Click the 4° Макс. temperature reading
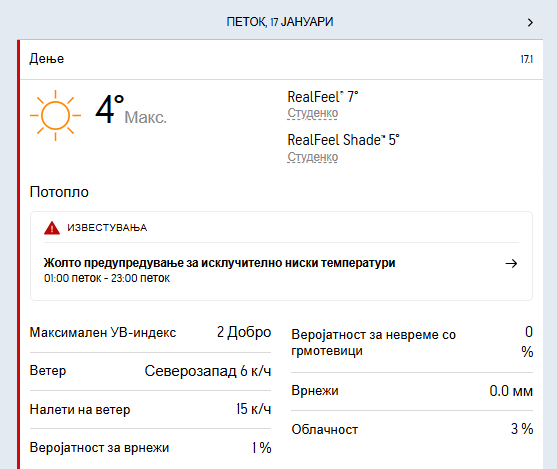 [x=131, y=110]
